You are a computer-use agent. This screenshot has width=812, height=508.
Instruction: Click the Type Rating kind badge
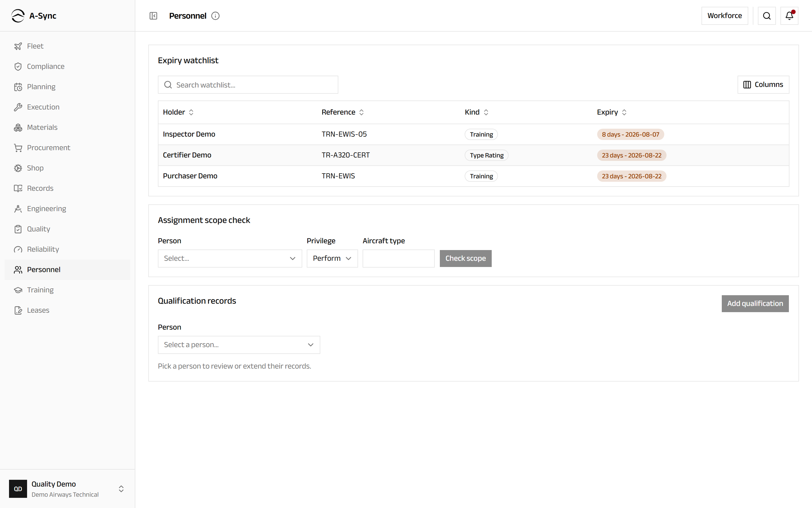coord(487,155)
